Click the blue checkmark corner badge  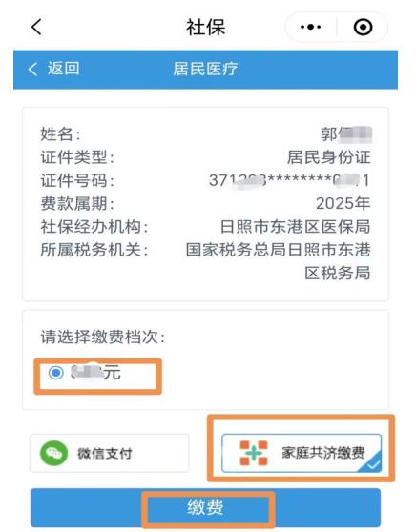coord(372,463)
